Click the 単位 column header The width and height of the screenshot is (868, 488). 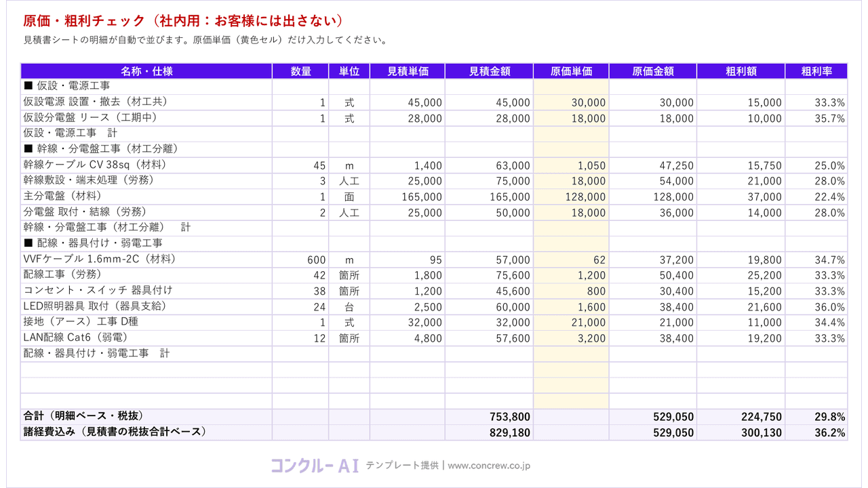click(349, 71)
